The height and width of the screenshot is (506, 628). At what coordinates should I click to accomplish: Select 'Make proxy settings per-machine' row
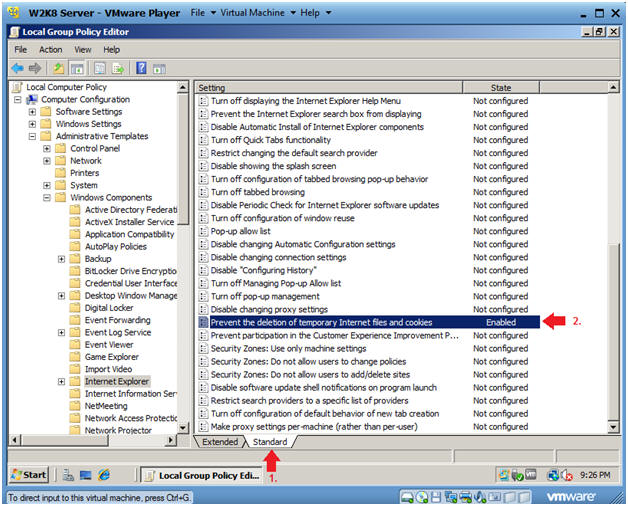pos(369,427)
